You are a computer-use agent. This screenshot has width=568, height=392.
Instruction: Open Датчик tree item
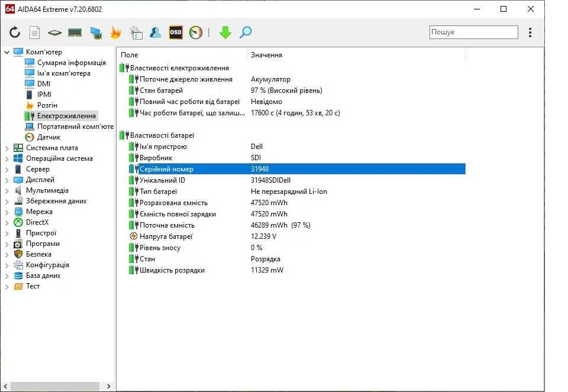coord(49,137)
